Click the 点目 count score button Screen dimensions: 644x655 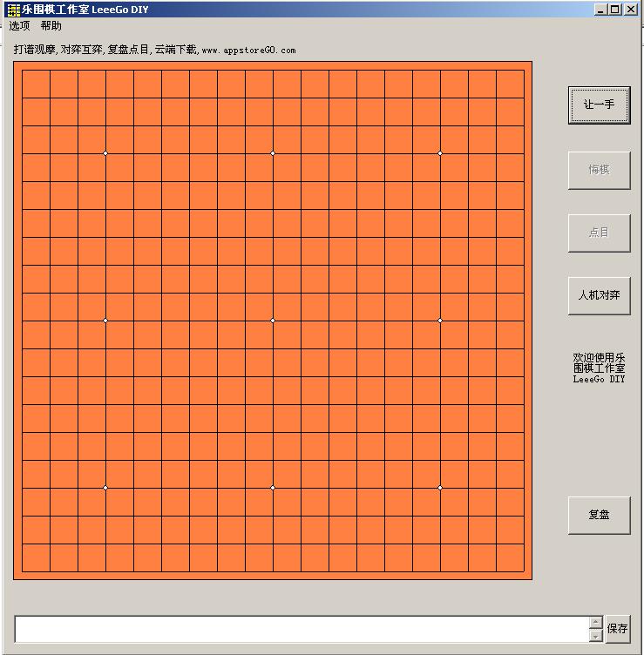tap(599, 233)
